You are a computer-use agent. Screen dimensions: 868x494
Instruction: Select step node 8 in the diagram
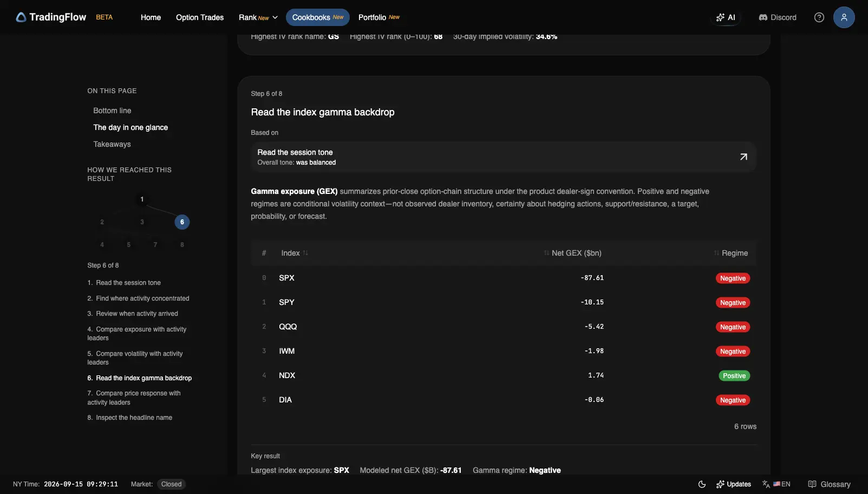[182, 245]
